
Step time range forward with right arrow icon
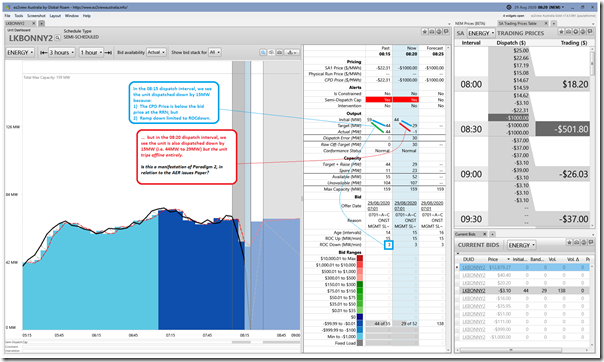pyautogui.click(x=108, y=52)
